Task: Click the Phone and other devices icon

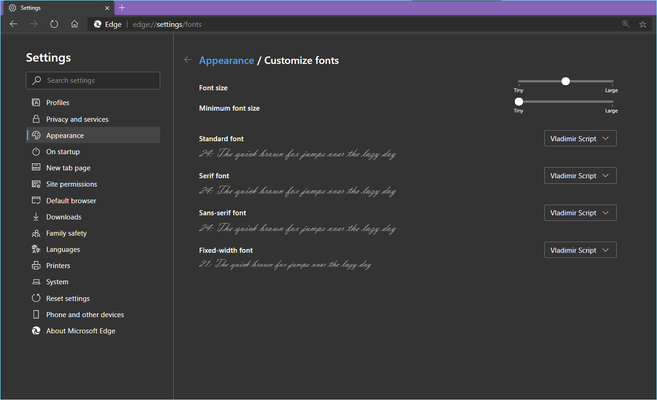Action: pyautogui.click(x=36, y=314)
